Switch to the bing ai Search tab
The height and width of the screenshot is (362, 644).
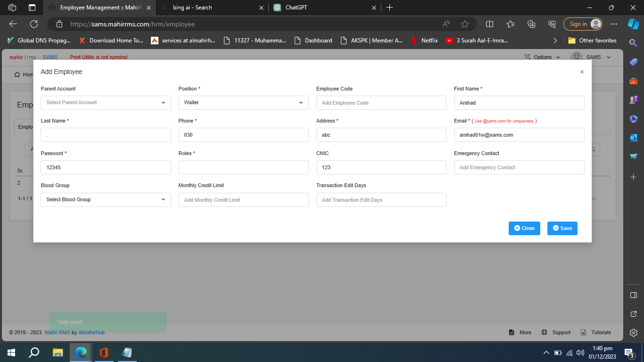pos(211,8)
